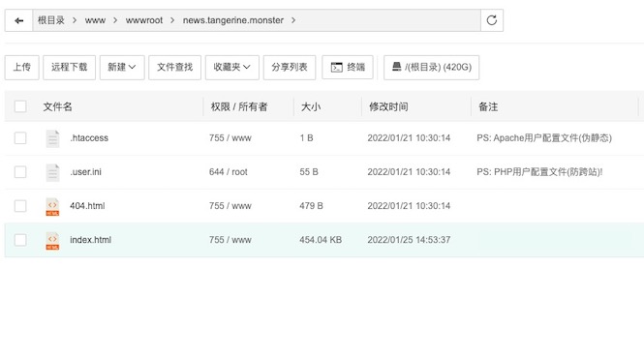Click the 上传 upload button
The image size is (644, 357).
(21, 68)
